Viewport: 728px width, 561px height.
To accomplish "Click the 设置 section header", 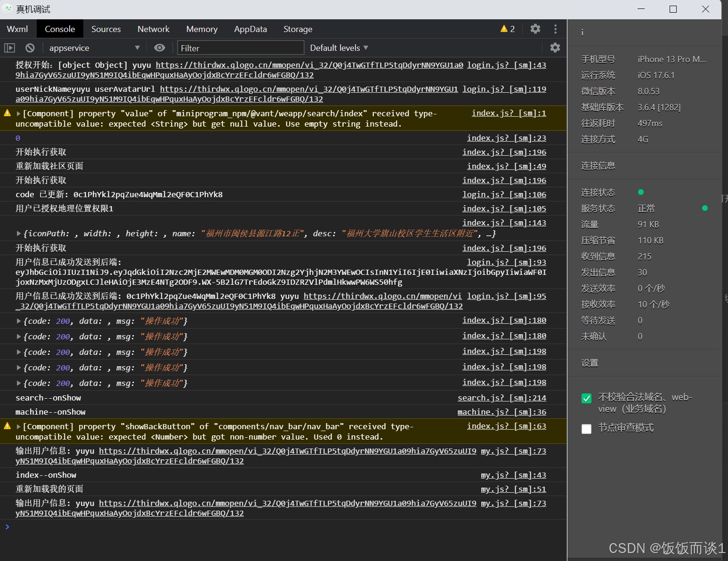I will pyautogui.click(x=590, y=363).
